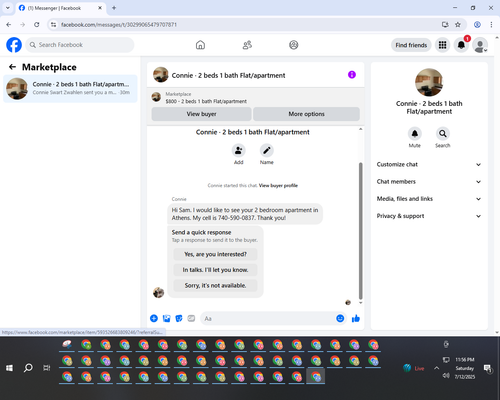
Task: Open the account profile menu
Action: 480,45
